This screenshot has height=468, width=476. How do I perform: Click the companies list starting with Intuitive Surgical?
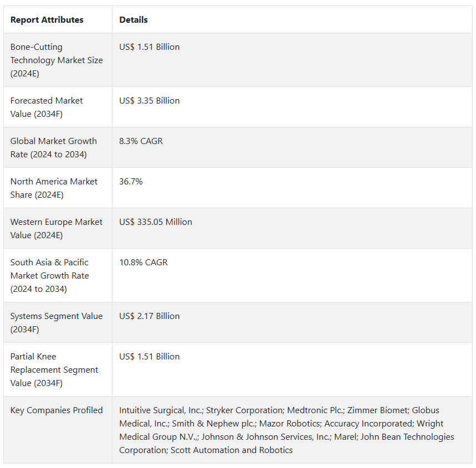coord(286,430)
